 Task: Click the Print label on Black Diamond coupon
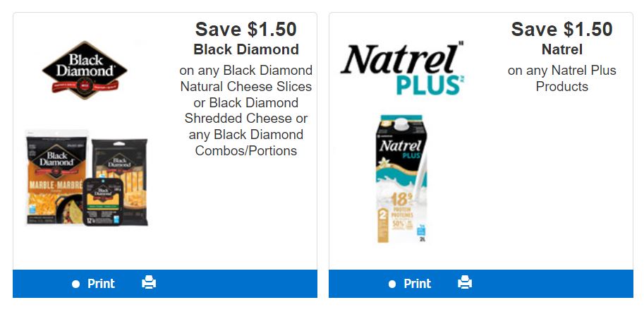click(101, 284)
